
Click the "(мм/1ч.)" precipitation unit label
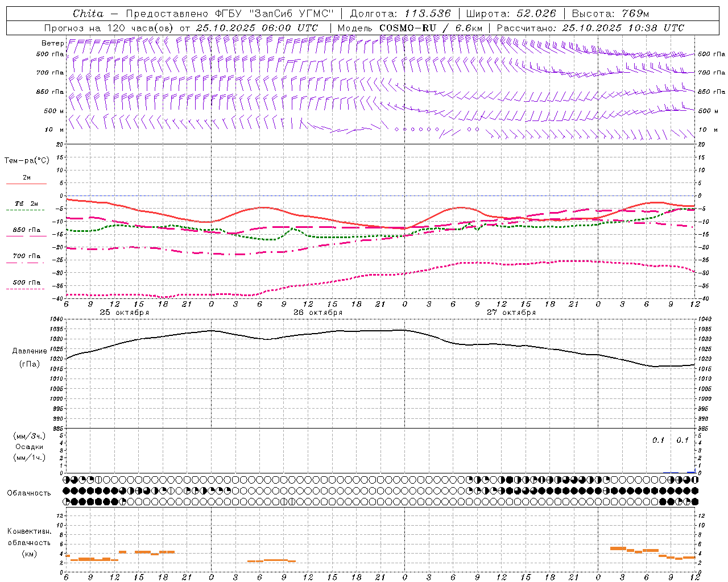pos(30,458)
